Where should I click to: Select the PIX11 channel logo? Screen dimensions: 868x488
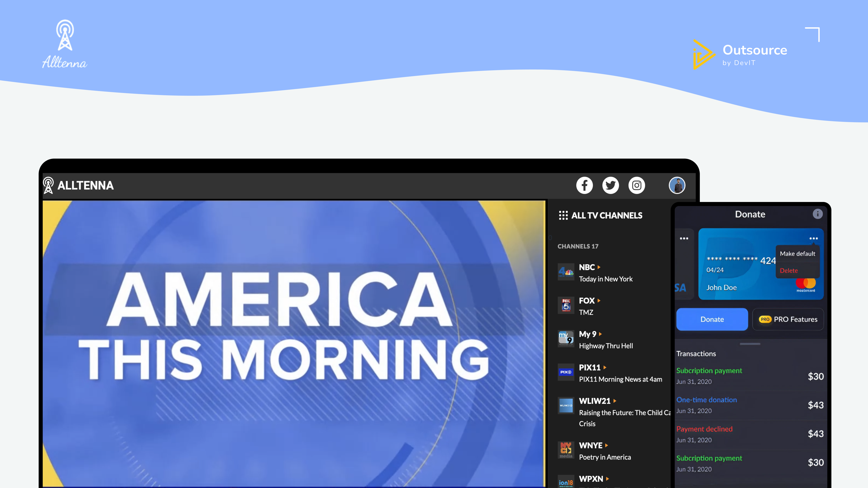tap(566, 372)
